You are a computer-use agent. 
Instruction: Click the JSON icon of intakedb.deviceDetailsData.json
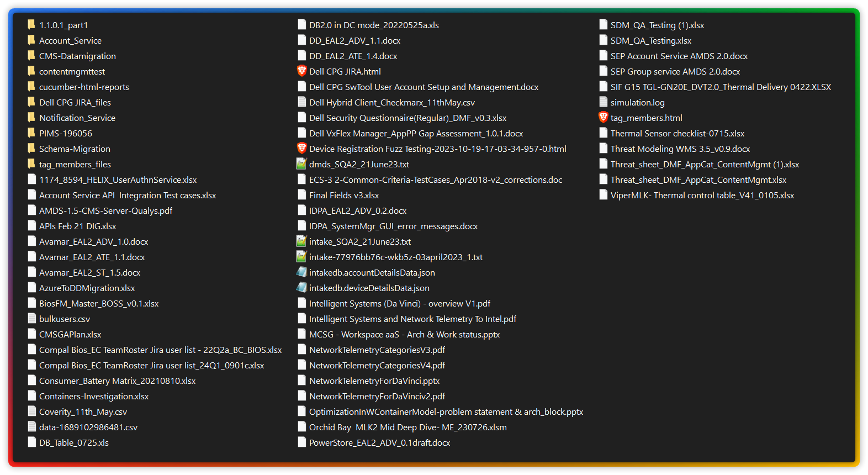(x=301, y=287)
